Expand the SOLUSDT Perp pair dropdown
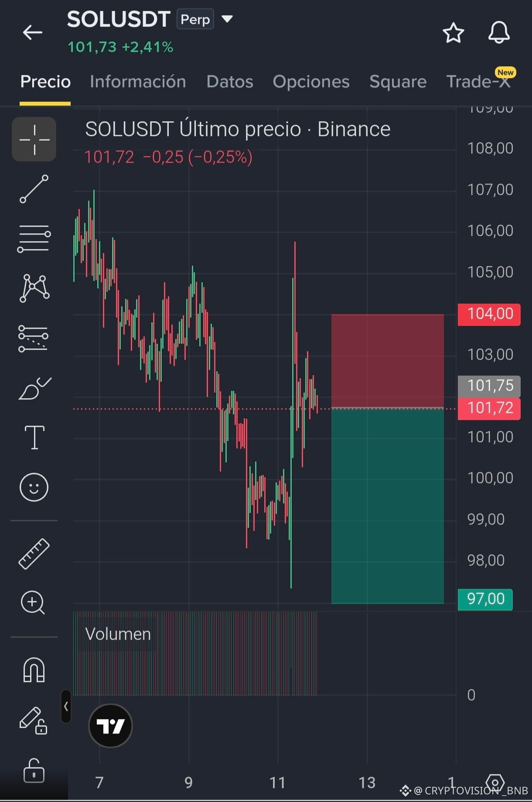532x802 pixels. coord(227,19)
